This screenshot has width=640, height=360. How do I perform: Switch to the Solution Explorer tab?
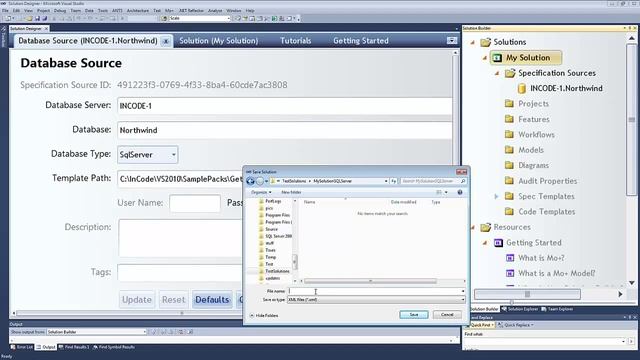520,309
